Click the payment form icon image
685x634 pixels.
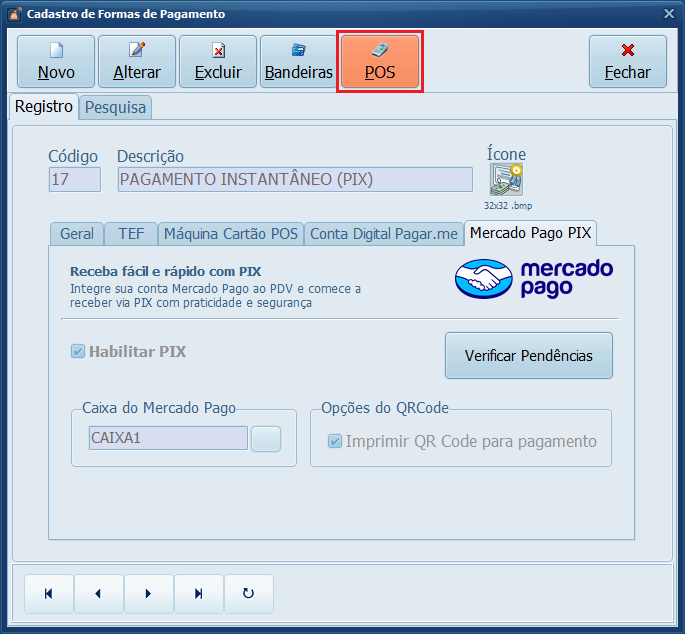[505, 180]
